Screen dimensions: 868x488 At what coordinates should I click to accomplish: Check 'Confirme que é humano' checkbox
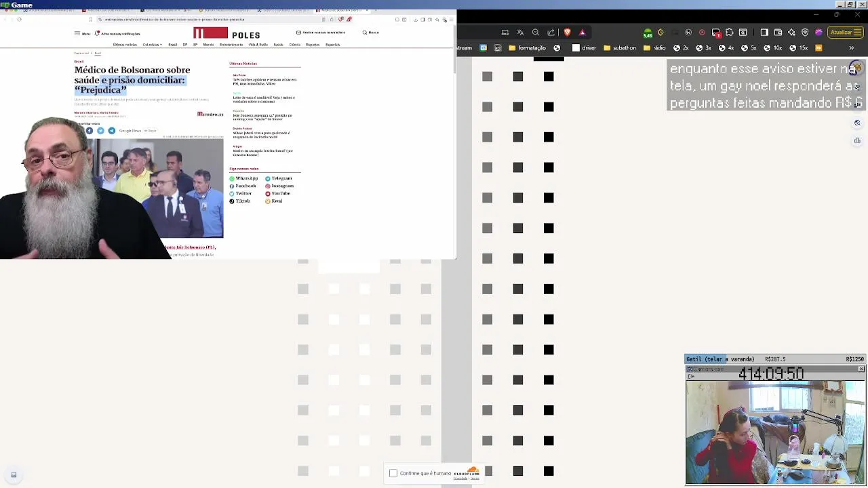pyautogui.click(x=393, y=473)
